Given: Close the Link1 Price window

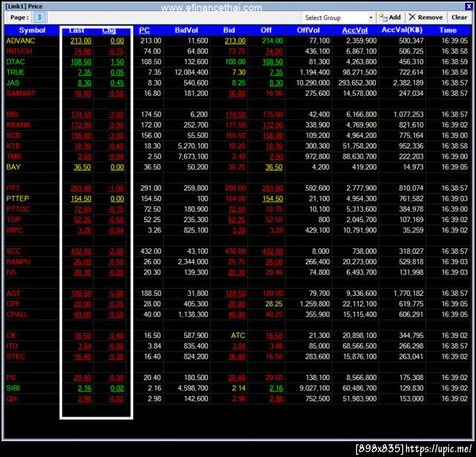Looking at the screenshot, I should (469, 6).
